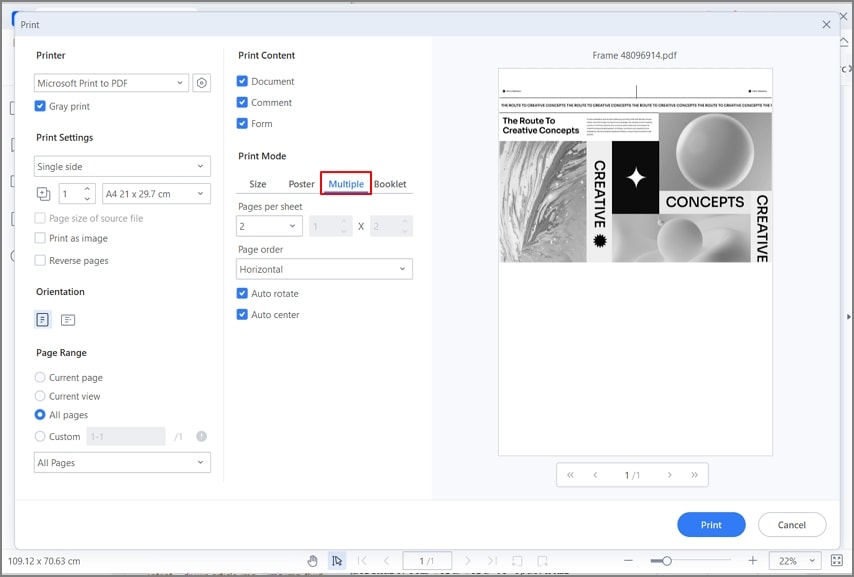The width and height of the screenshot is (854, 577).
Task: Go to next page in bottom toolbar
Action: click(x=467, y=561)
